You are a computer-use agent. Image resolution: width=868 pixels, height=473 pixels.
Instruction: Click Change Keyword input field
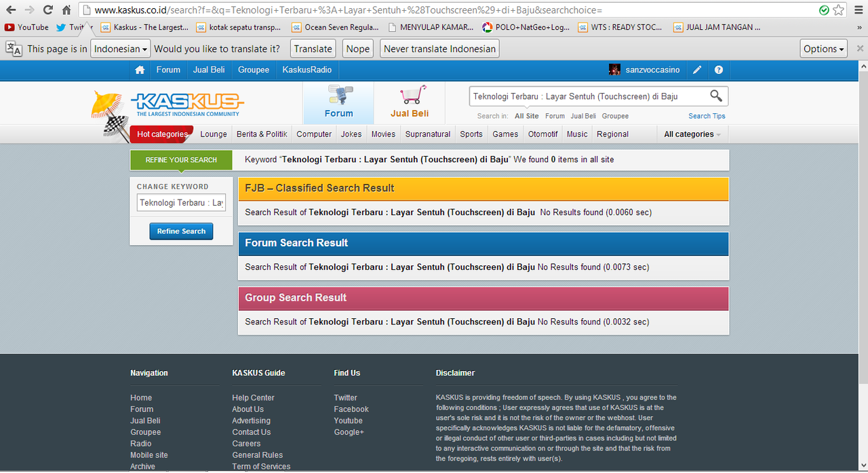[181, 203]
